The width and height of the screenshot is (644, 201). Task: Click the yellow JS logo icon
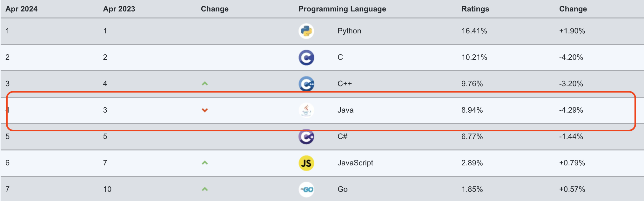pyautogui.click(x=306, y=163)
